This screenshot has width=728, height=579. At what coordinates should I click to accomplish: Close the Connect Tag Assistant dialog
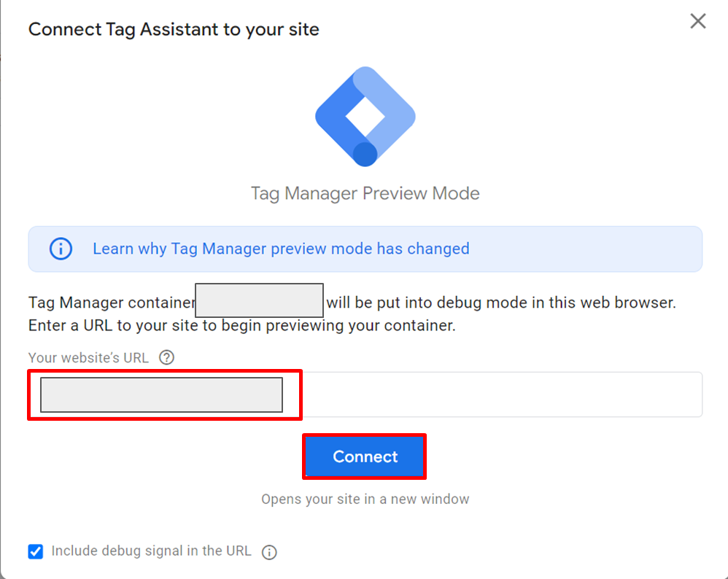point(698,21)
